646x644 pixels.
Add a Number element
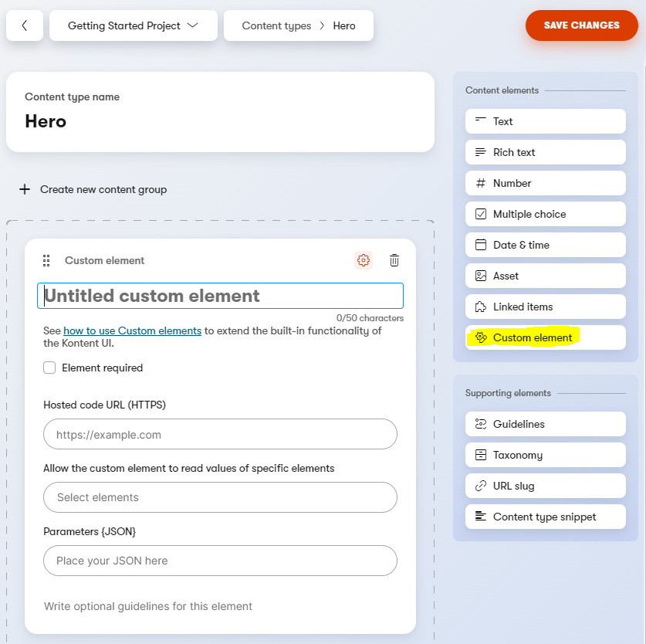545,183
